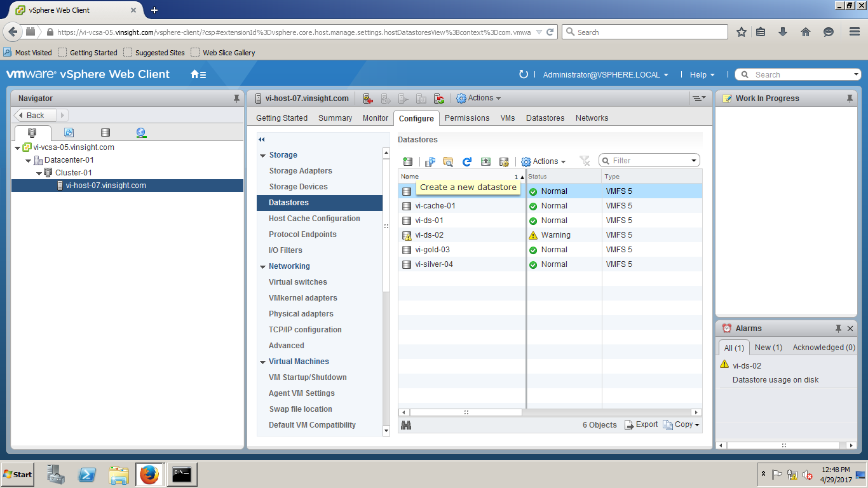Viewport: 868px width, 488px height.
Task: Open Storage Adapters settings
Action: [301, 171]
